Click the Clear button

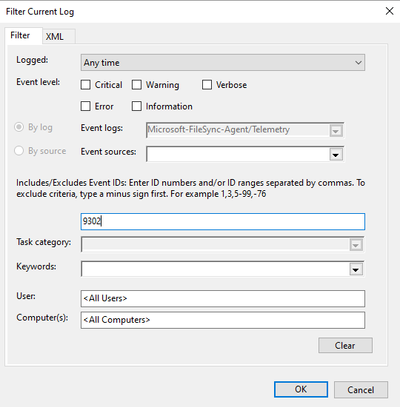(x=345, y=345)
